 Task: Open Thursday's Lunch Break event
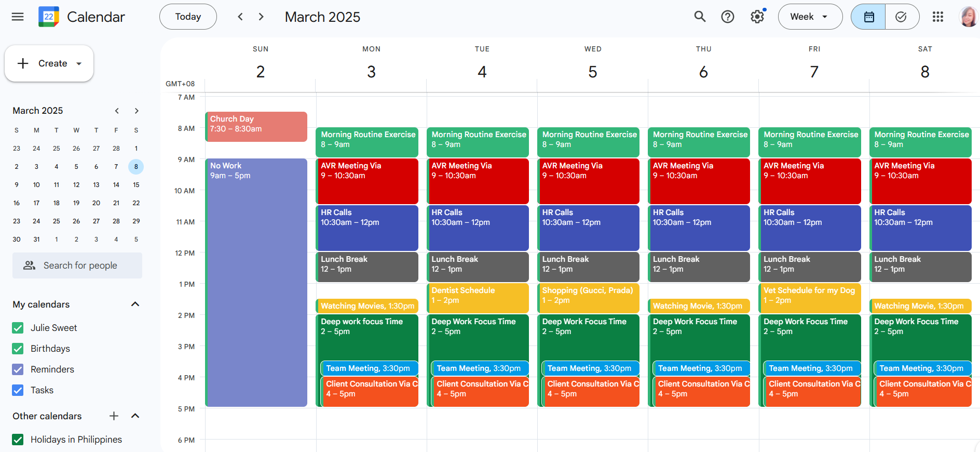699,267
